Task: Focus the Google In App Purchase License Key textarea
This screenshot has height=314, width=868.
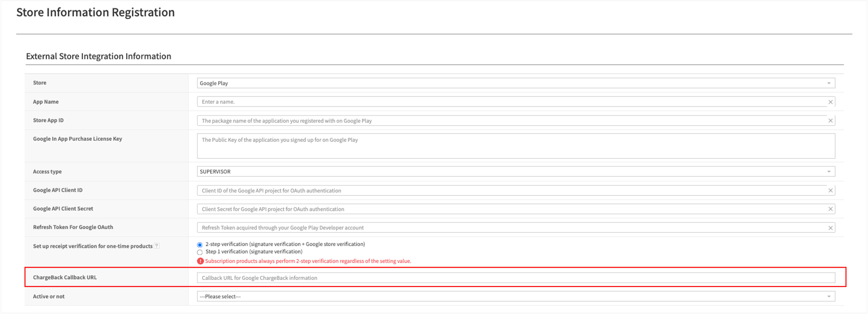Action: coord(516,146)
